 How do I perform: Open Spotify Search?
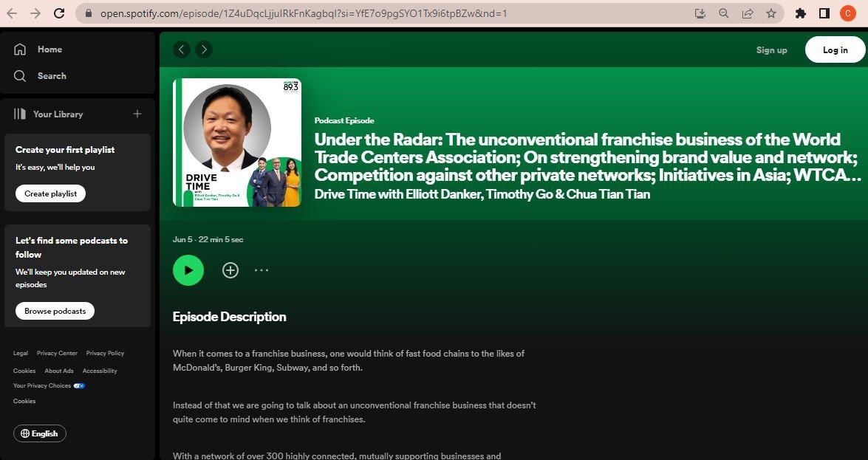[40, 76]
